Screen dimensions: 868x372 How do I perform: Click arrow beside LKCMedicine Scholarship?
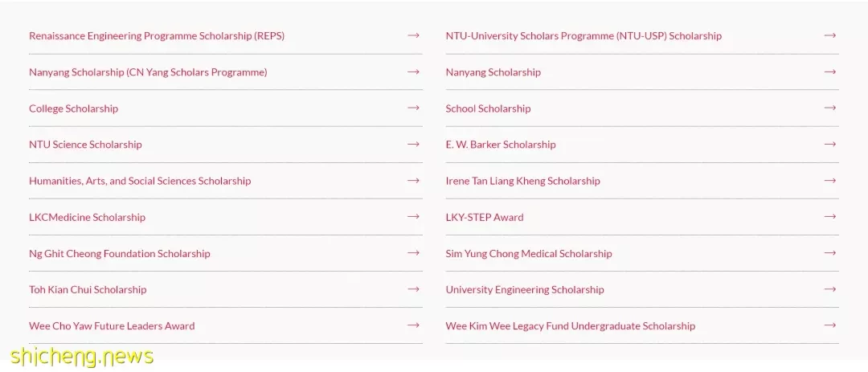coord(413,216)
